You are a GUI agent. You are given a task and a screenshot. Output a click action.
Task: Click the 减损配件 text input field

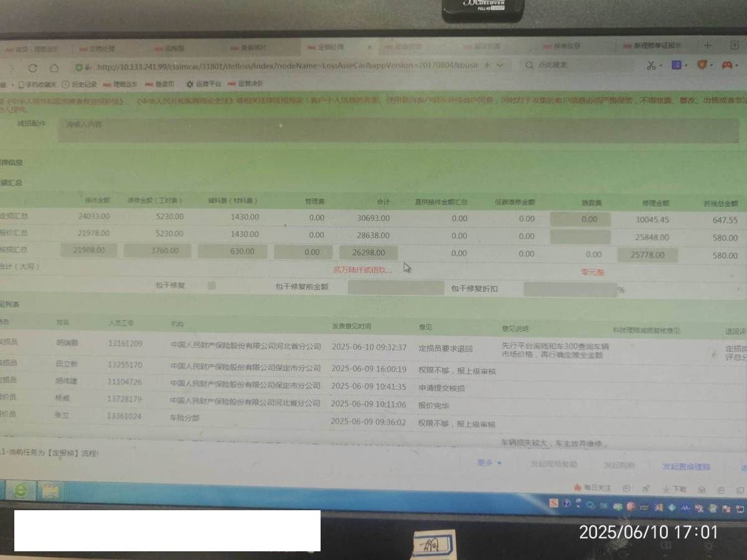pos(398,130)
